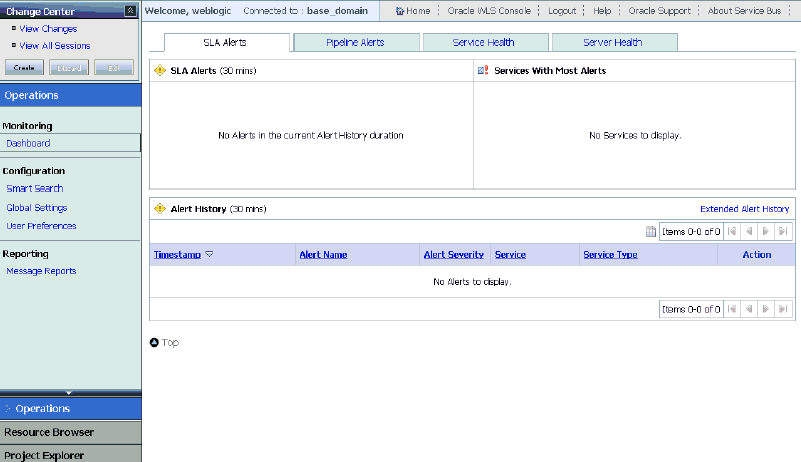Go to next page in top pagination
This screenshot has width=801, height=462.
tap(766, 232)
